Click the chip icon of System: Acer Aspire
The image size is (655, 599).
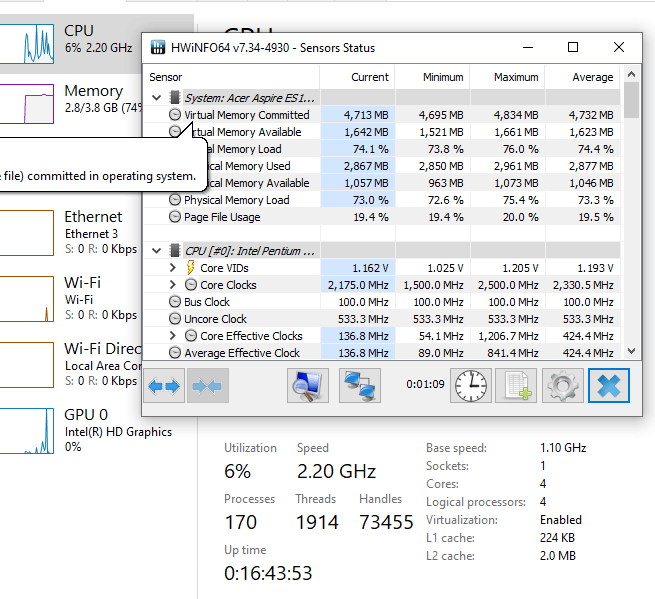click(175, 98)
